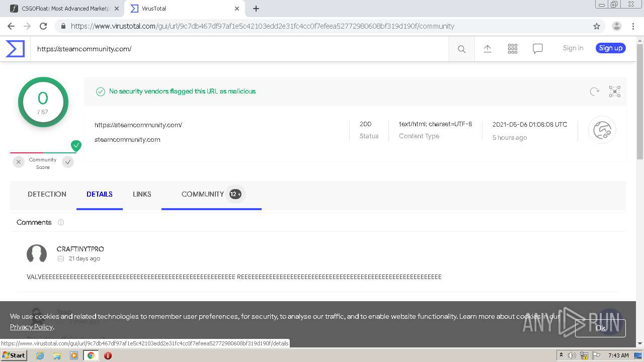
Task: Click the 'steamcommunity.com' domain text
Action: (127, 139)
